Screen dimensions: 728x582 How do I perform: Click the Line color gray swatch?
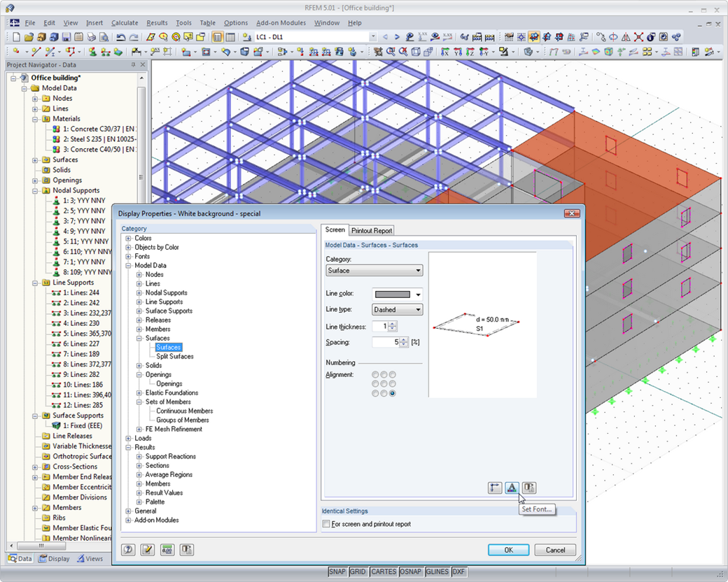coord(392,294)
